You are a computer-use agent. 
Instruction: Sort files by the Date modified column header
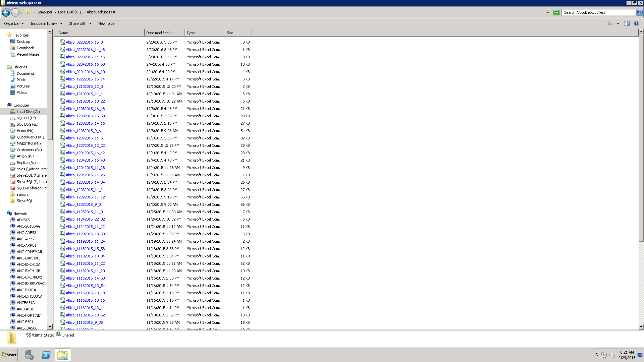click(158, 33)
